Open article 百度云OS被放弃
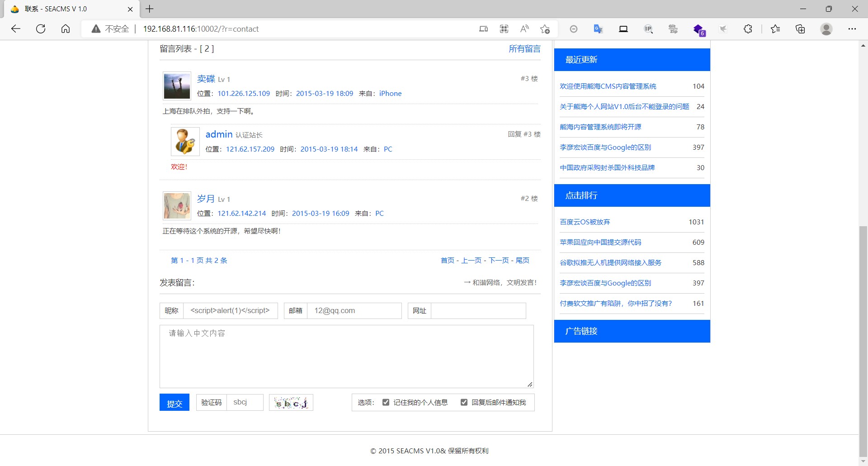Image resolution: width=868 pixels, height=466 pixels. [585, 222]
